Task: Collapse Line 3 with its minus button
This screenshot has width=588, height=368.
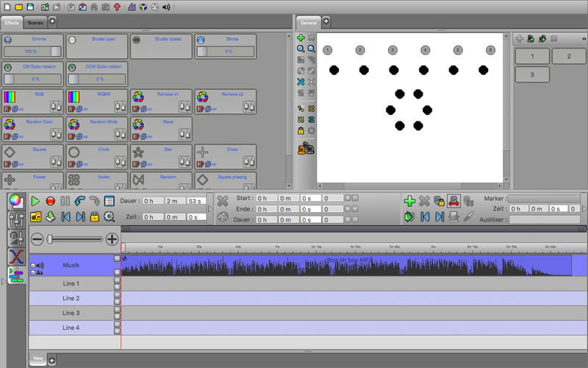Action: [117, 309]
